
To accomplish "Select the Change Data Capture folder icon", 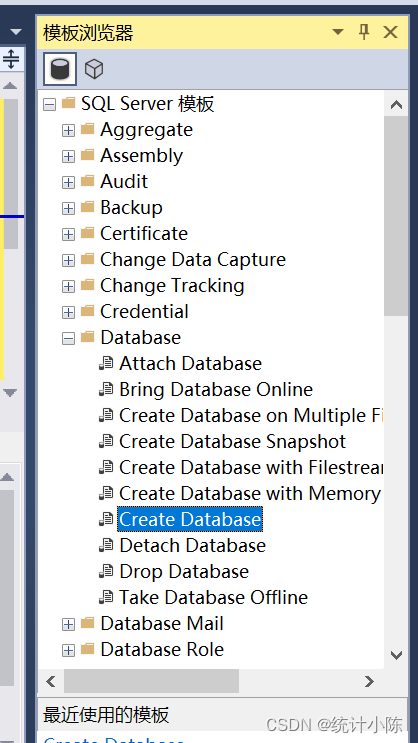I will (x=87, y=259).
